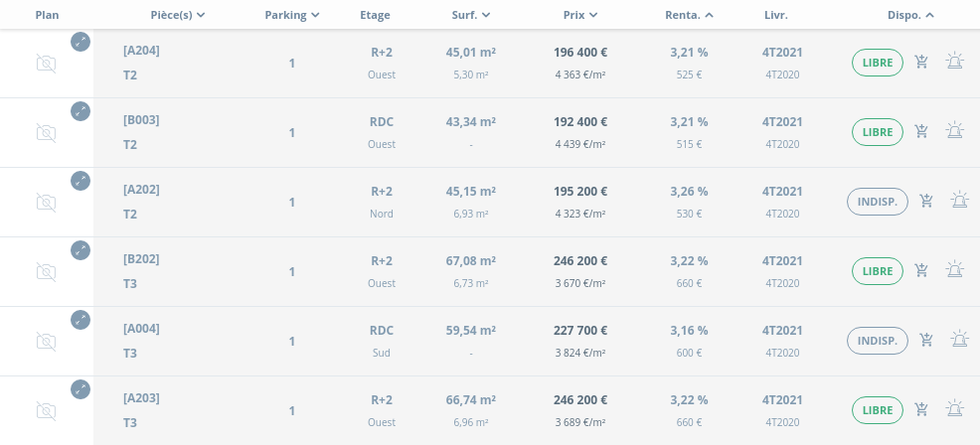Set an alert for lot B003
The width and height of the screenshot is (980, 445).
[x=954, y=131]
